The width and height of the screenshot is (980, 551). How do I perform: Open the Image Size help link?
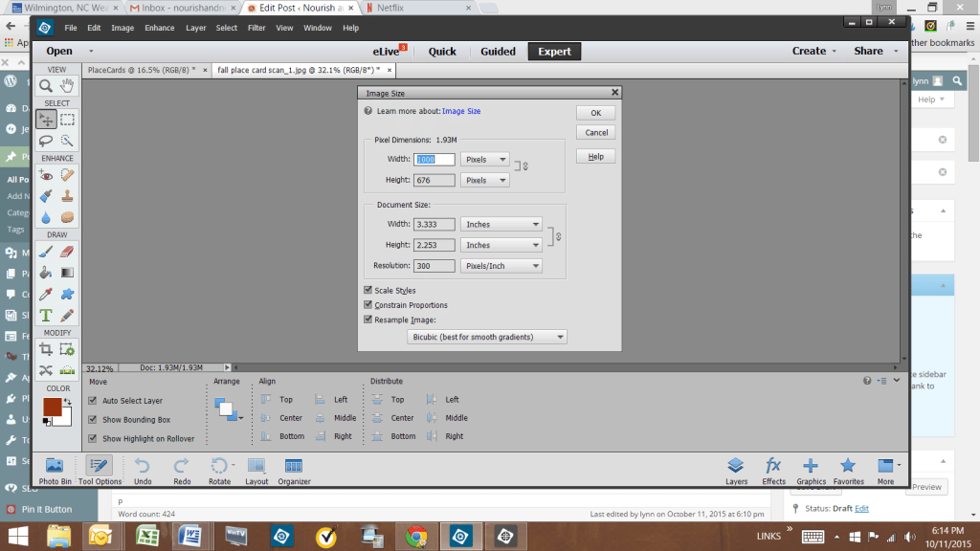click(461, 111)
